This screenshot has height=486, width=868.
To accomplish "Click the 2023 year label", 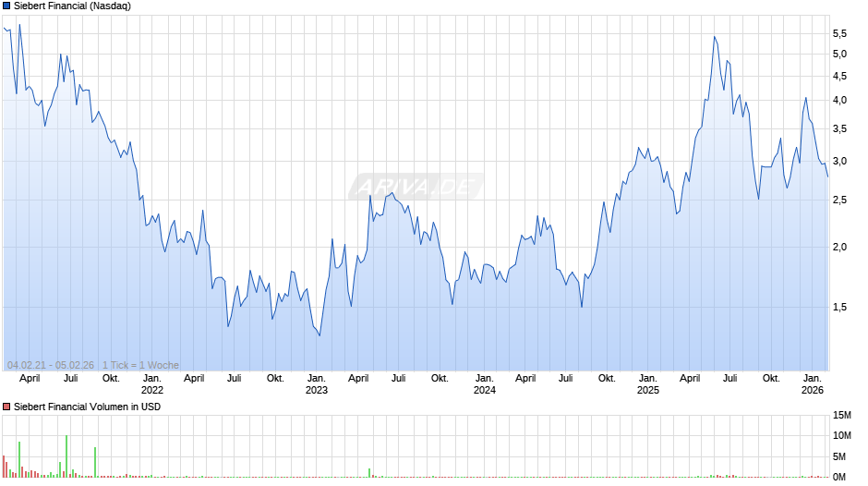I will click(x=317, y=390).
